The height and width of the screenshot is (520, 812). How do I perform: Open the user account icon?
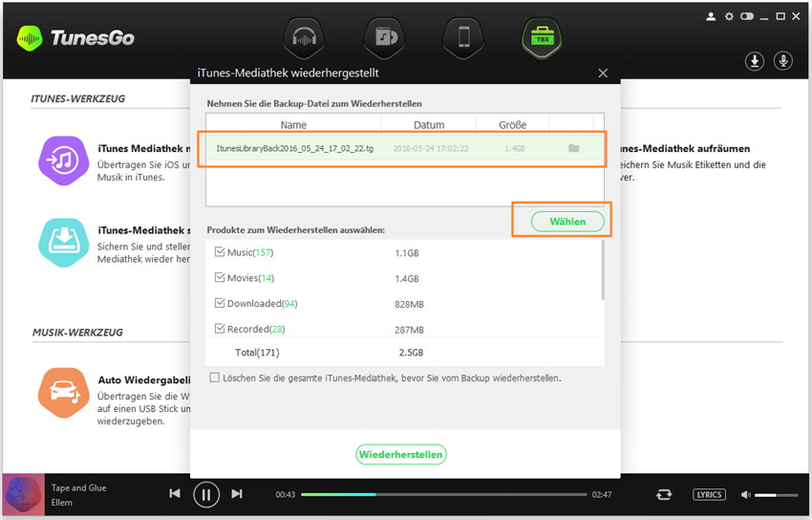point(711,16)
